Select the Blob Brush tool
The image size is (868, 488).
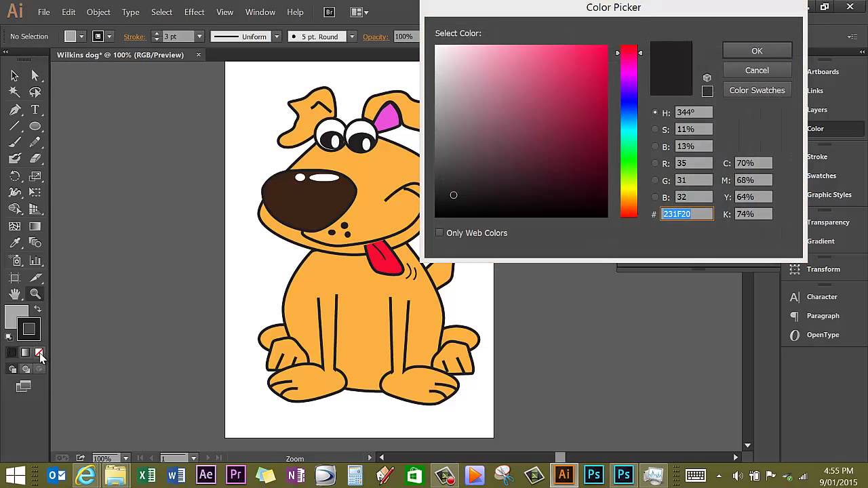tap(14, 159)
